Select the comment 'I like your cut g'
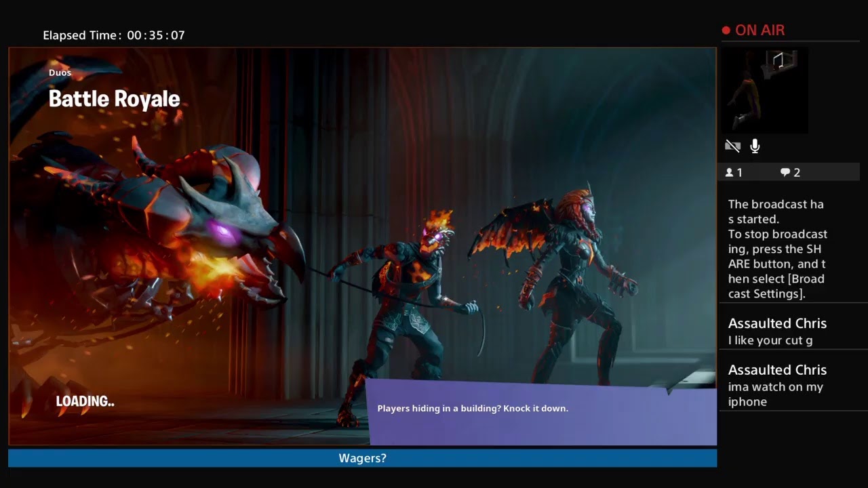868x488 pixels. (x=770, y=341)
